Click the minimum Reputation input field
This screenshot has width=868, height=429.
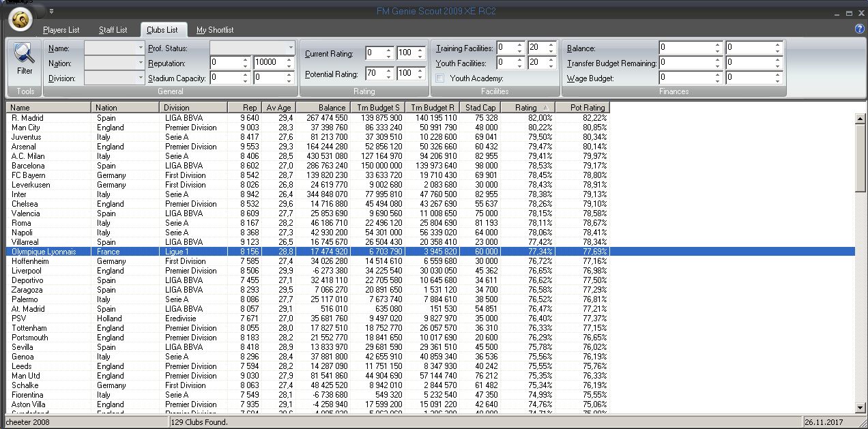tap(225, 63)
